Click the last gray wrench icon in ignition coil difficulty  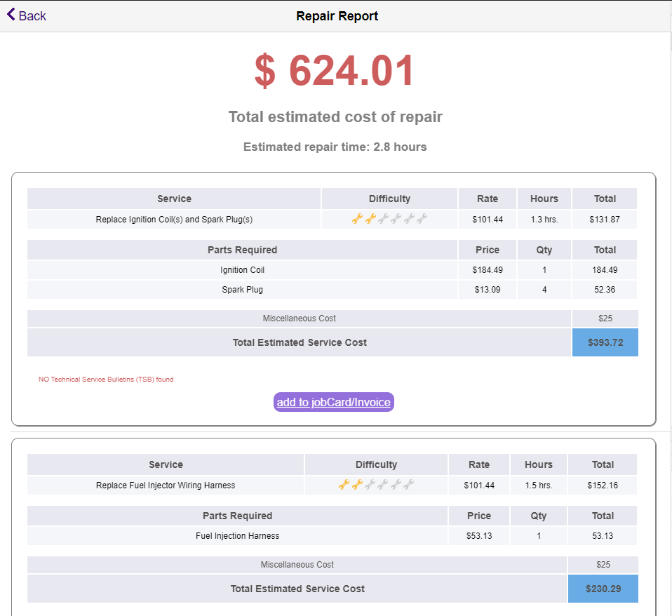420,219
